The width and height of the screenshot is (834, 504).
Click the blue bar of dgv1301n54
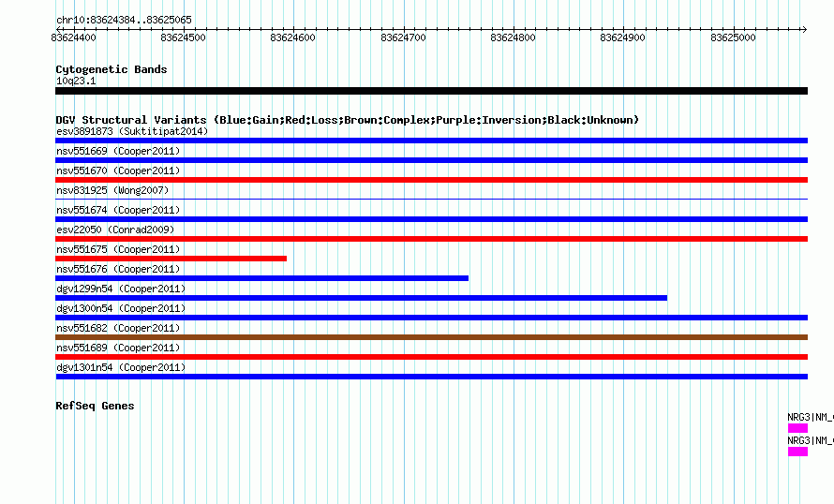431,377
